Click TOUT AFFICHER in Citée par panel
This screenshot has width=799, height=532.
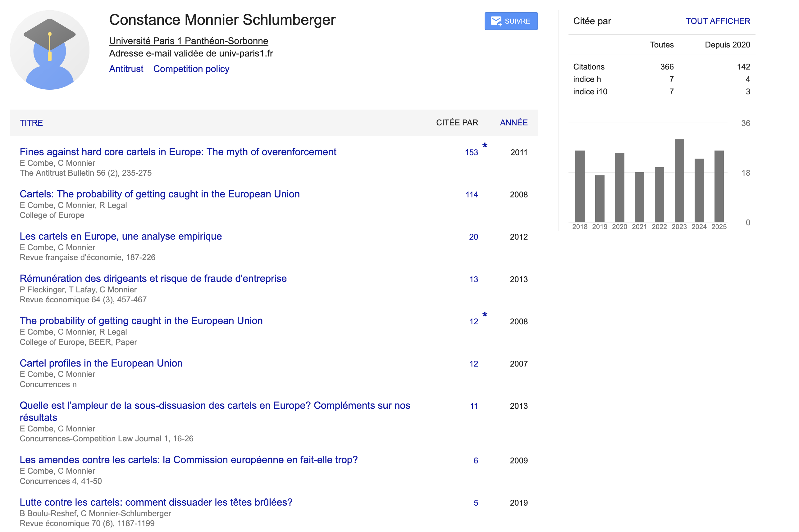pyautogui.click(x=718, y=21)
